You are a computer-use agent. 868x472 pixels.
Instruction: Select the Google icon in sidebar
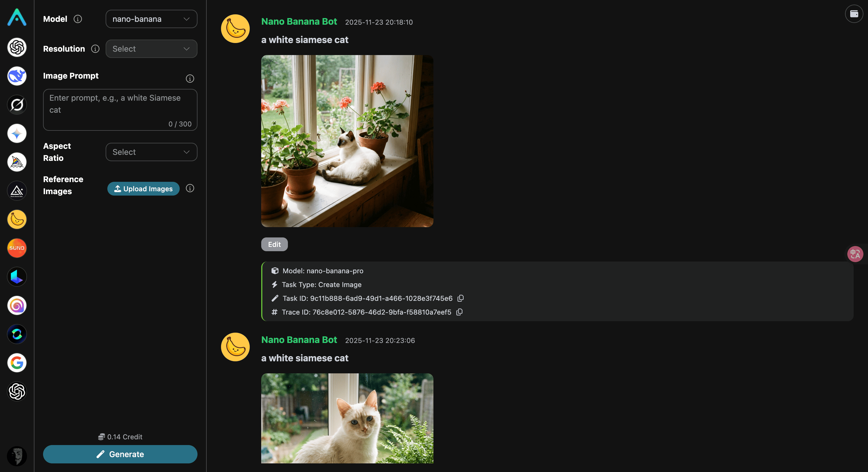tap(17, 362)
